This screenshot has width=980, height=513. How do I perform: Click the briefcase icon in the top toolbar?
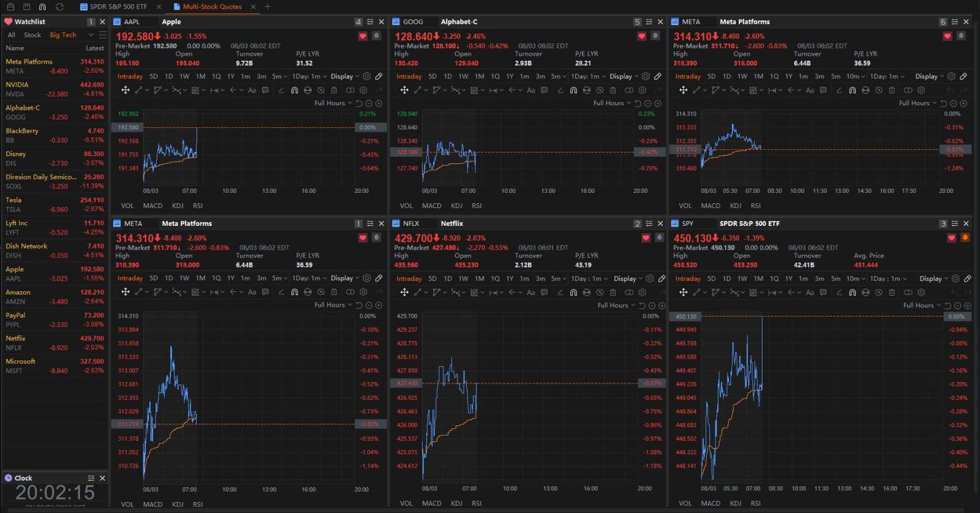coord(10,7)
